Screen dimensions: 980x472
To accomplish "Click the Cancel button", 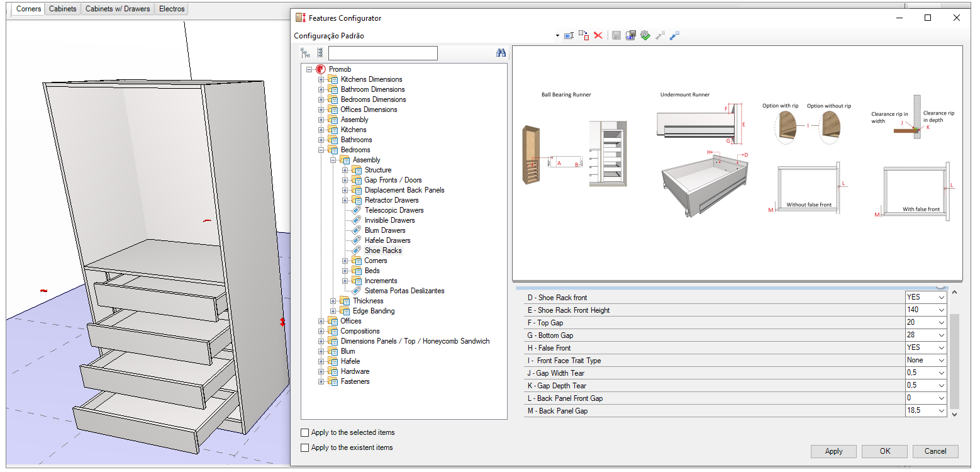I will 935,451.
